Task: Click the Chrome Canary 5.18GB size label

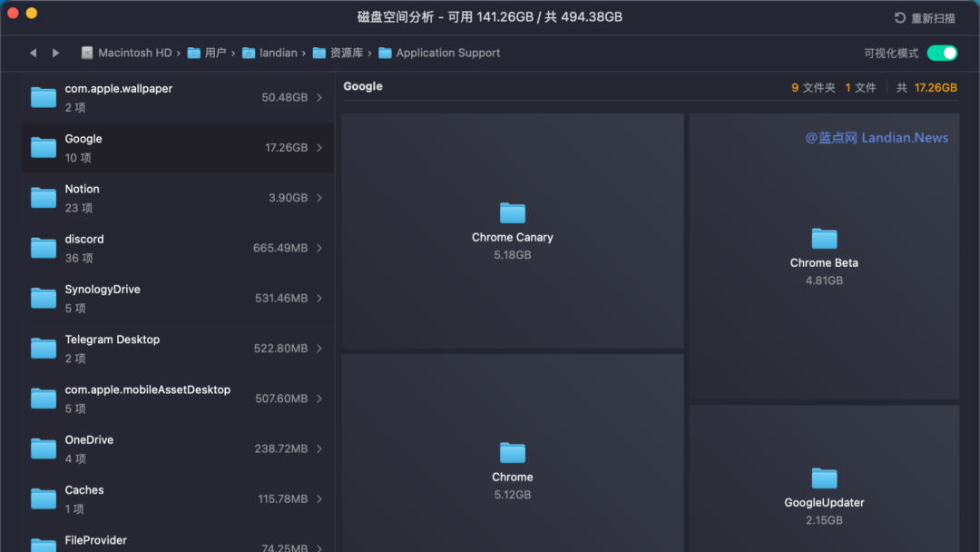Action: click(513, 255)
